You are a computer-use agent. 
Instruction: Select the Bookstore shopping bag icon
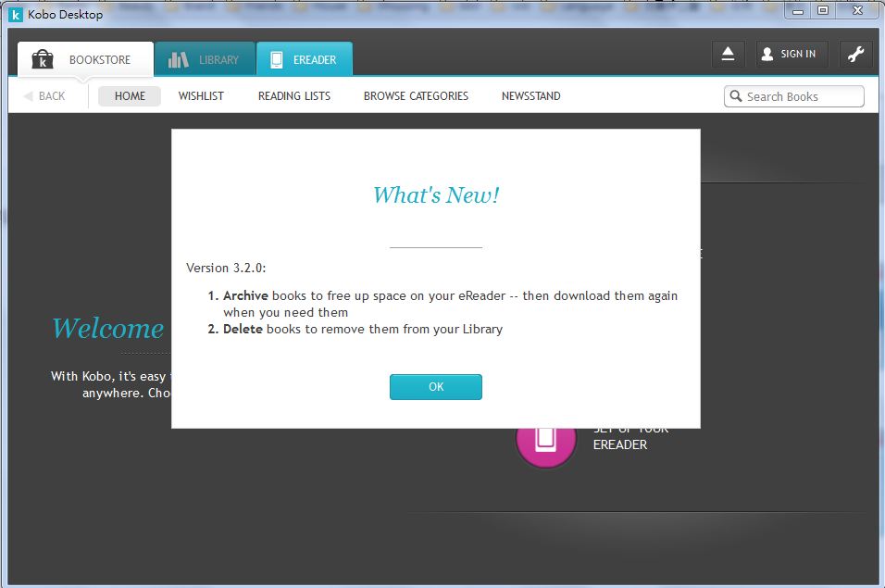[42, 58]
